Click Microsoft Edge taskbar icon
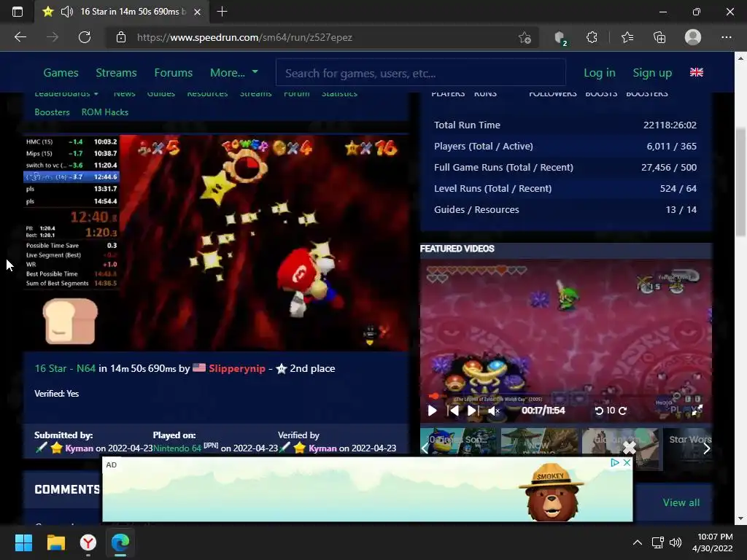Viewport: 747px width, 560px height. point(120,542)
